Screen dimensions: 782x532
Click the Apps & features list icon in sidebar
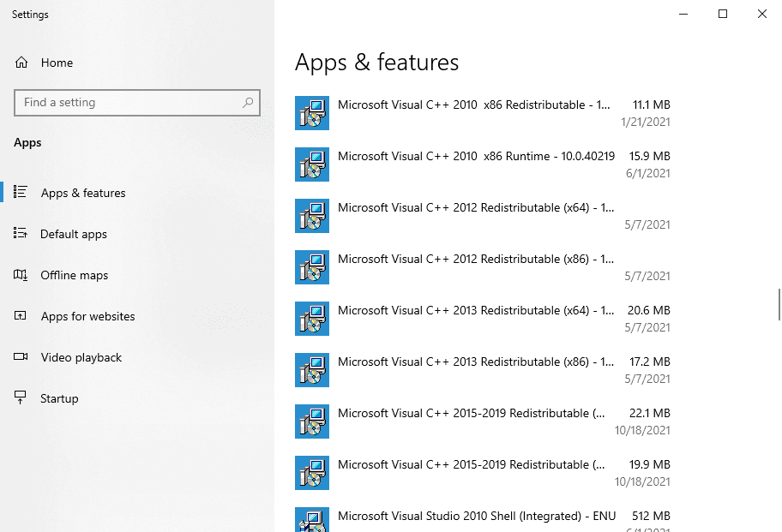pos(20,192)
